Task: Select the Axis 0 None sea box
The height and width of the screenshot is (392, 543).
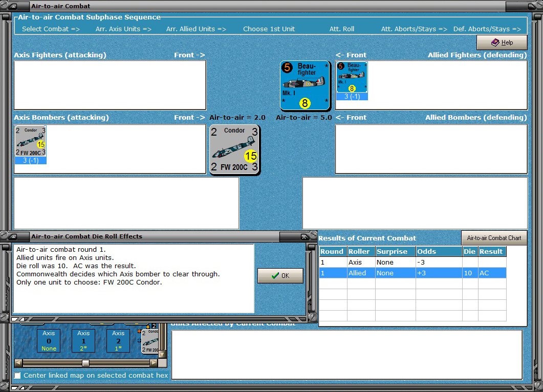Action: 49,341
